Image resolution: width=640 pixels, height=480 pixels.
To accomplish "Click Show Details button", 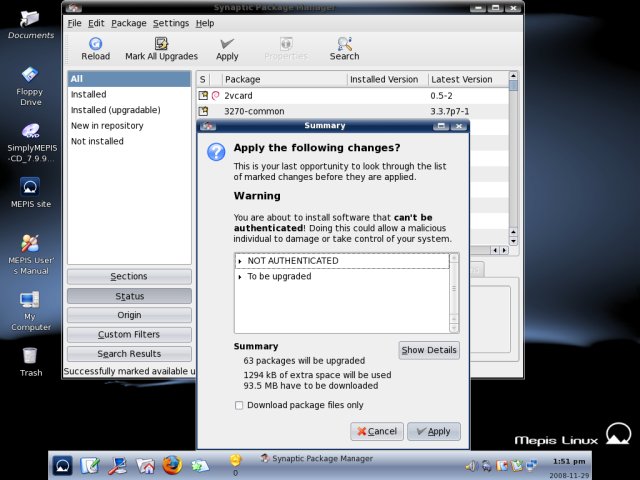I will pos(428,350).
